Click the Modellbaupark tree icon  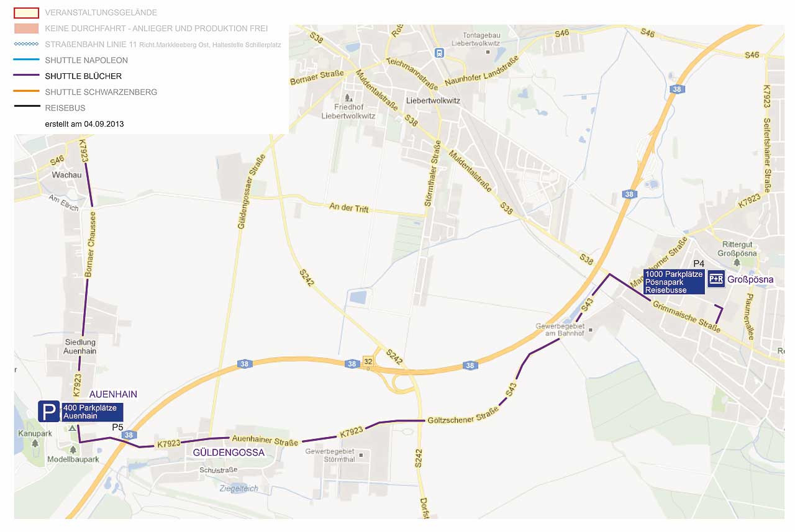(x=73, y=449)
